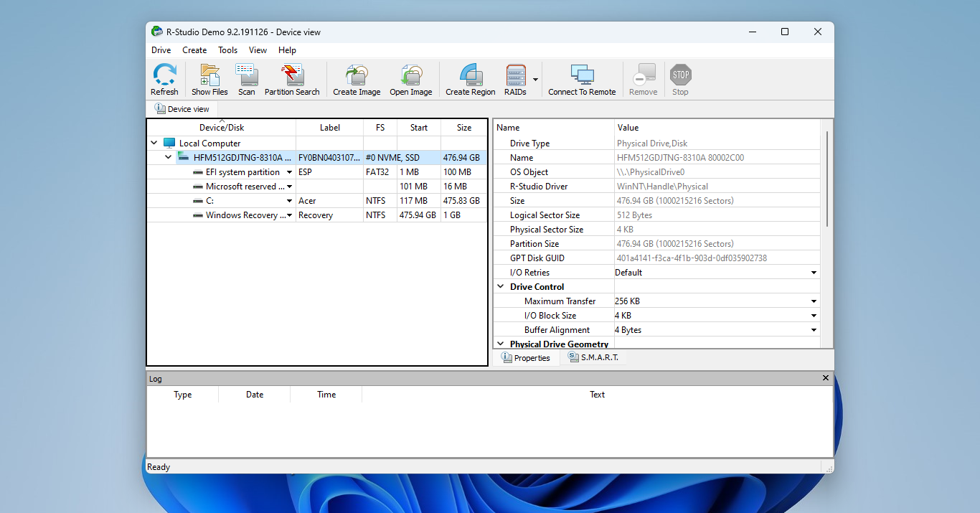Click the Logical Sector Size value 512 Bytes
This screenshot has width=980, height=513.
click(x=634, y=215)
